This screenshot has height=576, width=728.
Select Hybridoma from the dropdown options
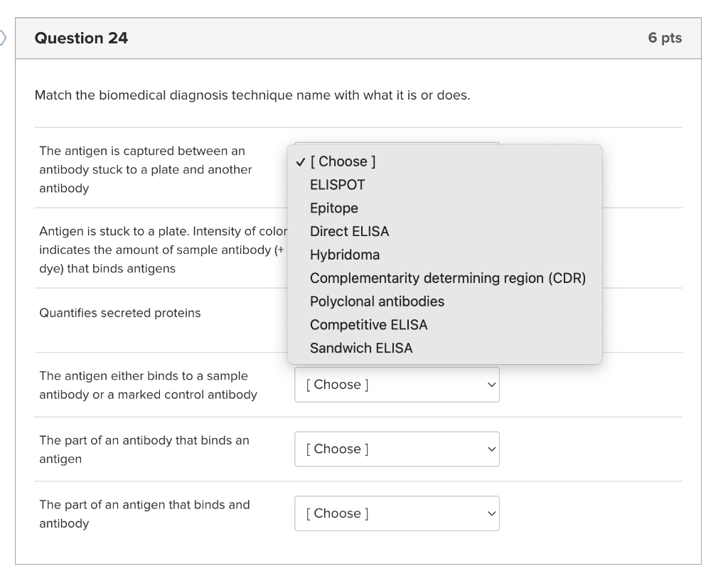pyautogui.click(x=344, y=254)
